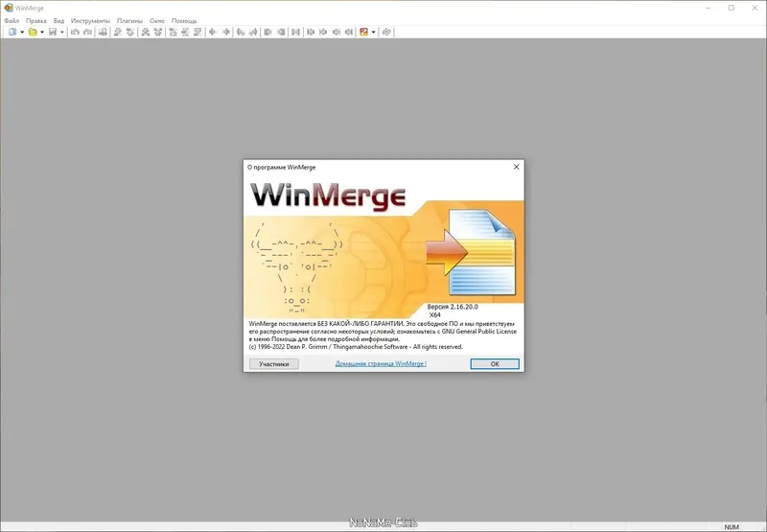Click the New document toolbar icon
Screen dimensions: 767x532
pos(12,32)
